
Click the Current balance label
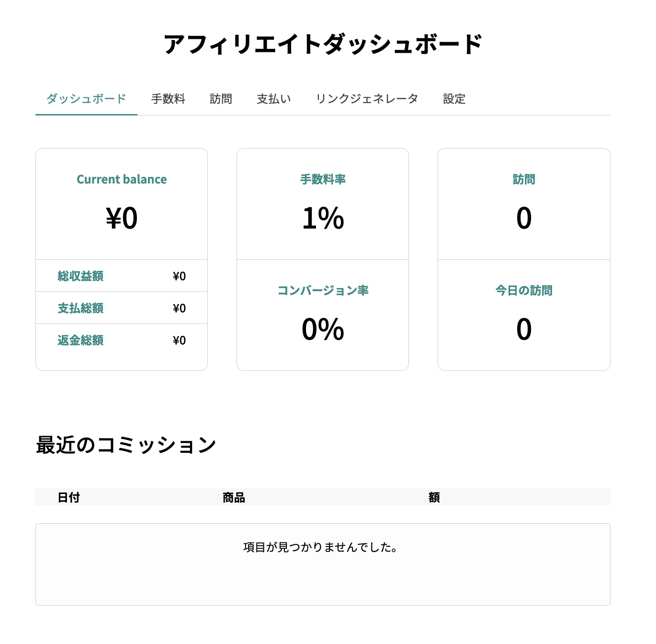click(122, 179)
